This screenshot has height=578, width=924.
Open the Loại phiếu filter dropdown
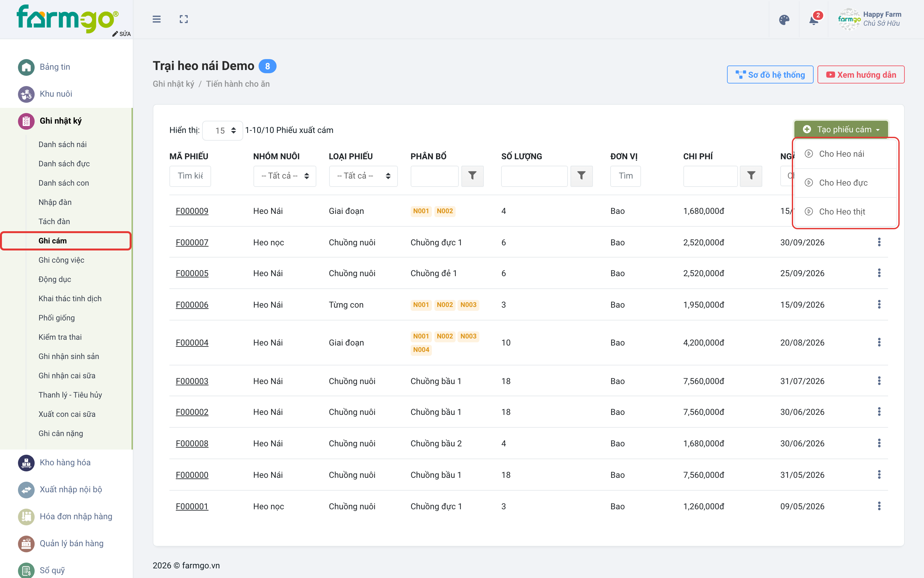(x=363, y=176)
